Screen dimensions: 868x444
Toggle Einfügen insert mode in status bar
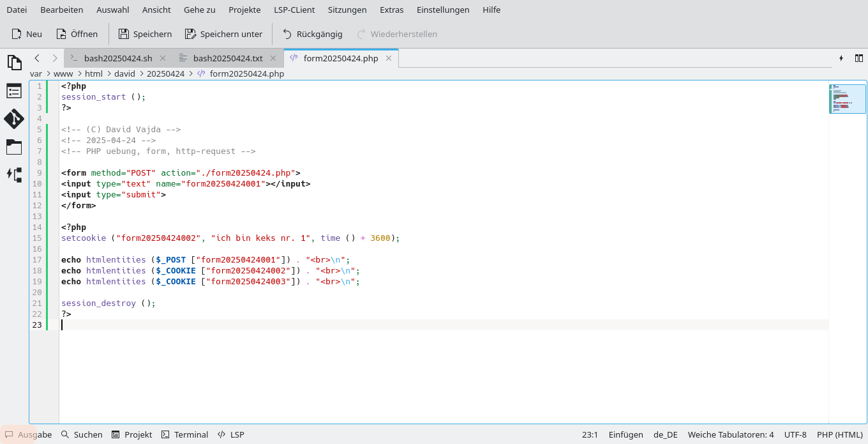click(x=625, y=434)
